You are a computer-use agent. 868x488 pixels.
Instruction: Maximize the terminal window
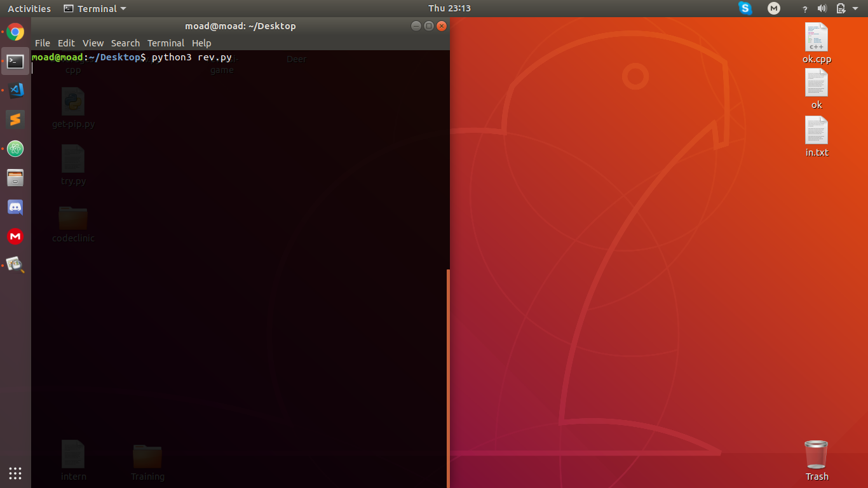pyautogui.click(x=429, y=26)
